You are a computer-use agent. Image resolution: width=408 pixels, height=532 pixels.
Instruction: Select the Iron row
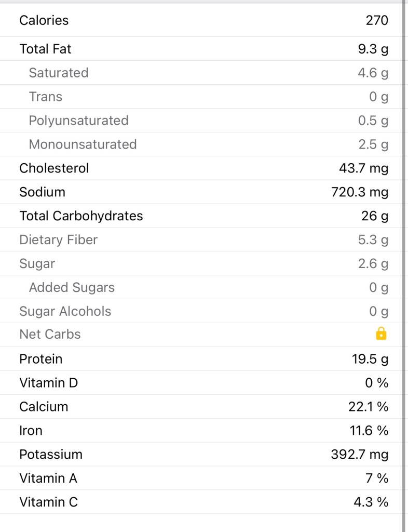[x=202, y=431]
